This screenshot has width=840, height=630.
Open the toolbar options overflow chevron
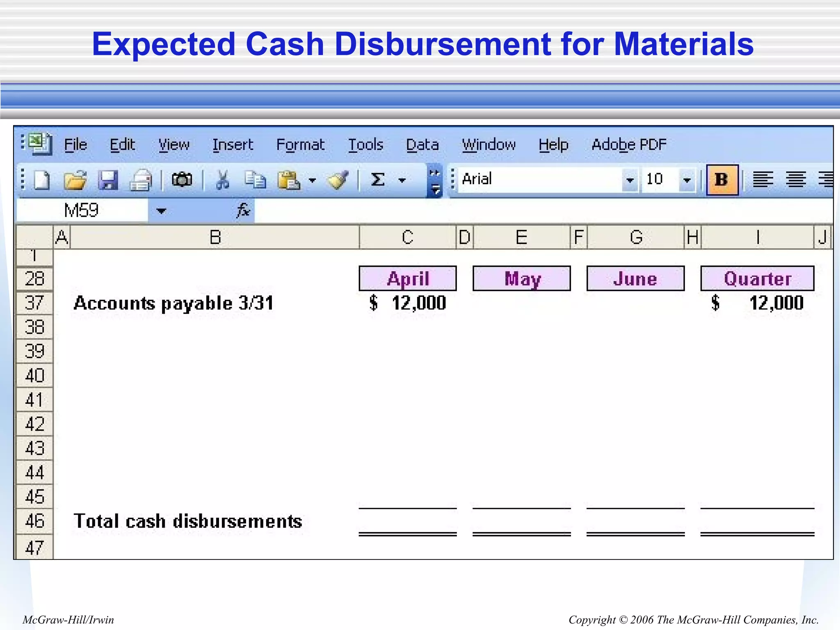pos(434,181)
